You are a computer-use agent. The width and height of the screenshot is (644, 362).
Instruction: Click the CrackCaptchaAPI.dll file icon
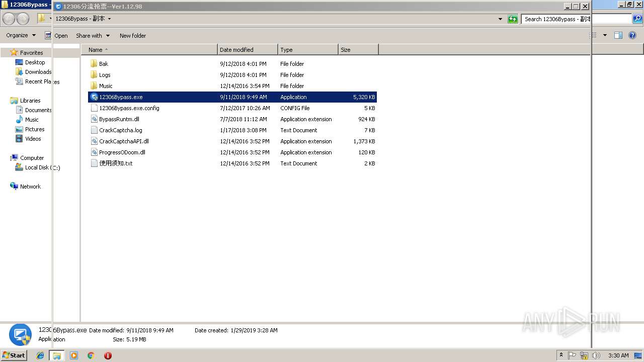[x=94, y=141]
